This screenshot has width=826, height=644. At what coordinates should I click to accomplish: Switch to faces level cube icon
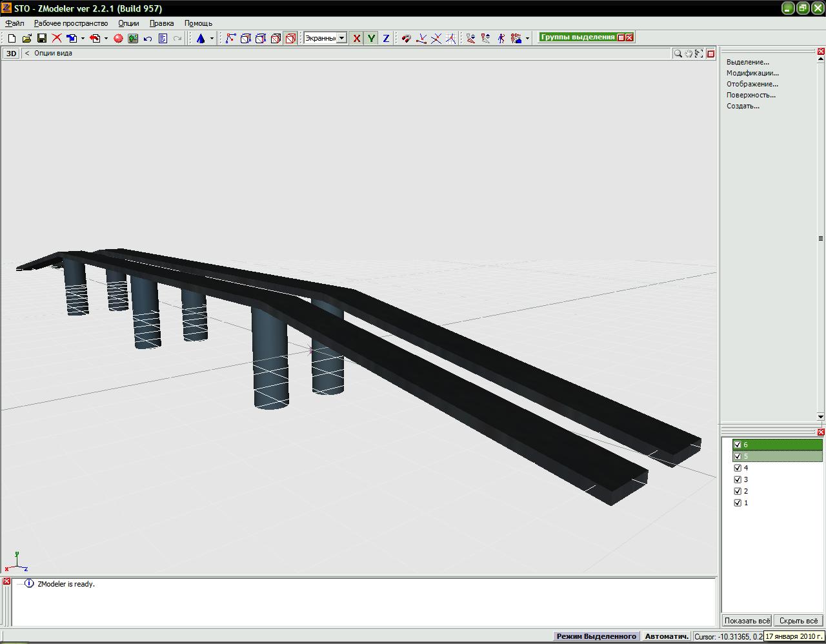(x=260, y=39)
